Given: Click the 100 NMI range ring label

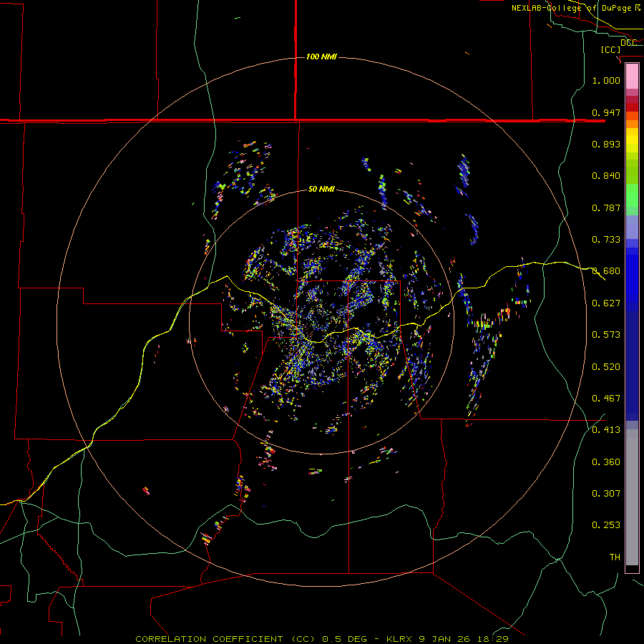Looking at the screenshot, I should tap(321, 57).
